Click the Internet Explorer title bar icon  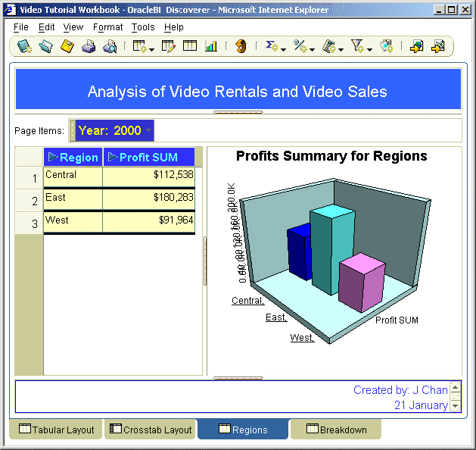coord(11,10)
